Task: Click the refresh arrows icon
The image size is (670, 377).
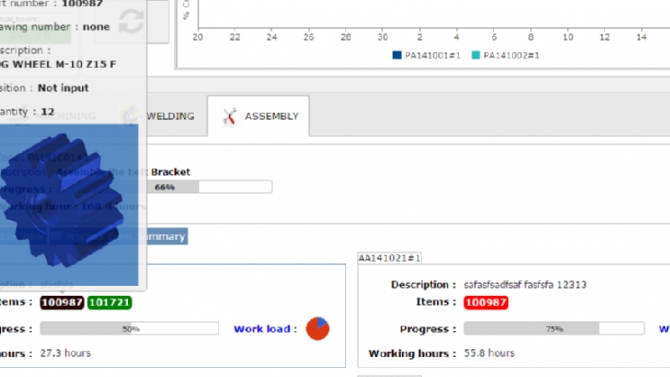Action: pyautogui.click(x=131, y=21)
